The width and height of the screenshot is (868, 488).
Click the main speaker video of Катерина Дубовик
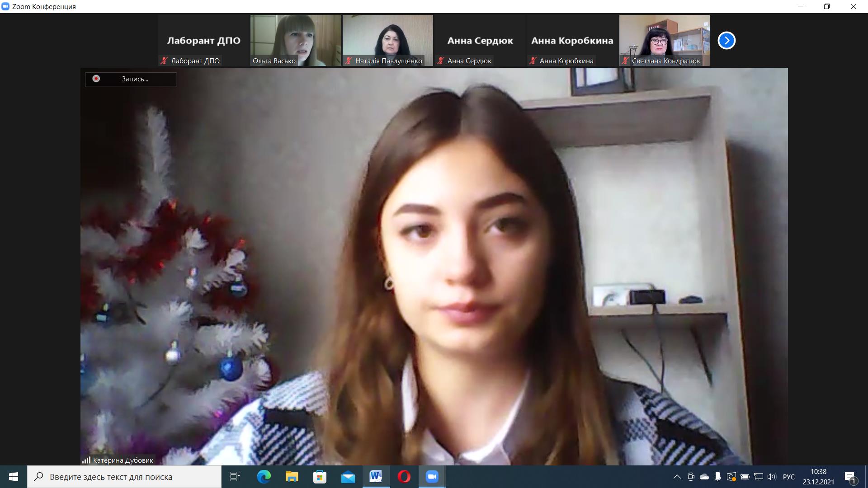coord(434,267)
